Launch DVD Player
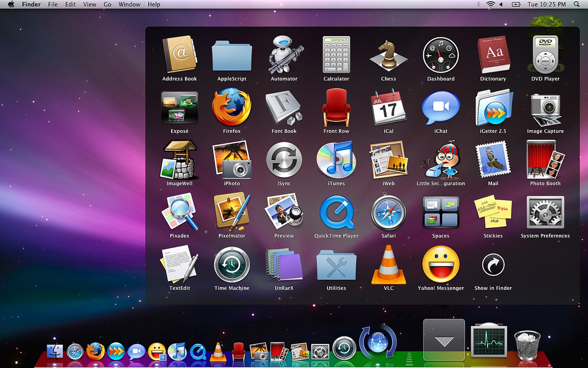 pos(546,55)
